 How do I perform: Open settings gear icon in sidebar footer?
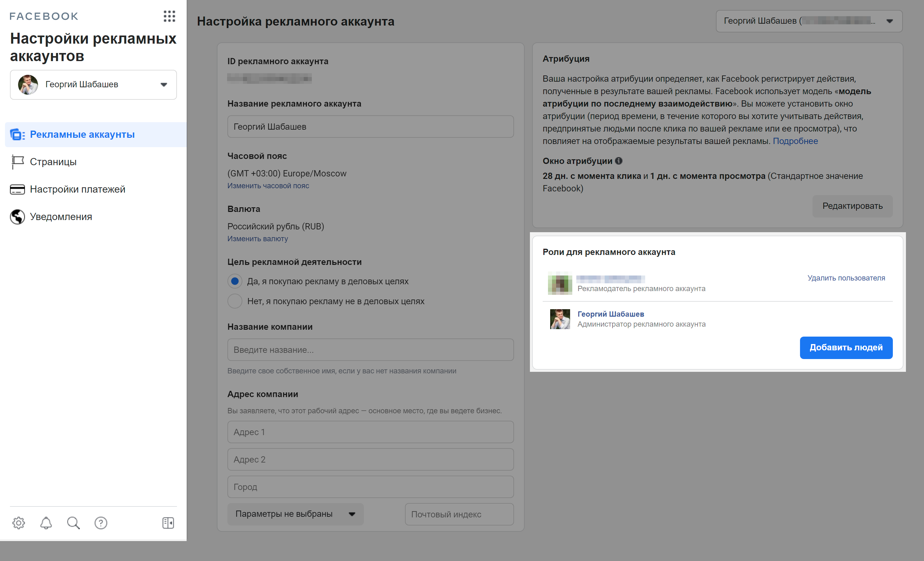tap(18, 523)
